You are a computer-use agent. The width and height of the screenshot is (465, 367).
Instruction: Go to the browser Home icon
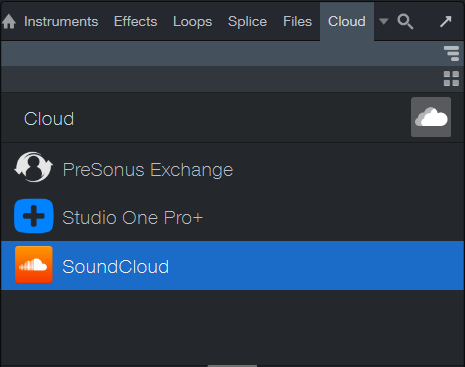9,22
